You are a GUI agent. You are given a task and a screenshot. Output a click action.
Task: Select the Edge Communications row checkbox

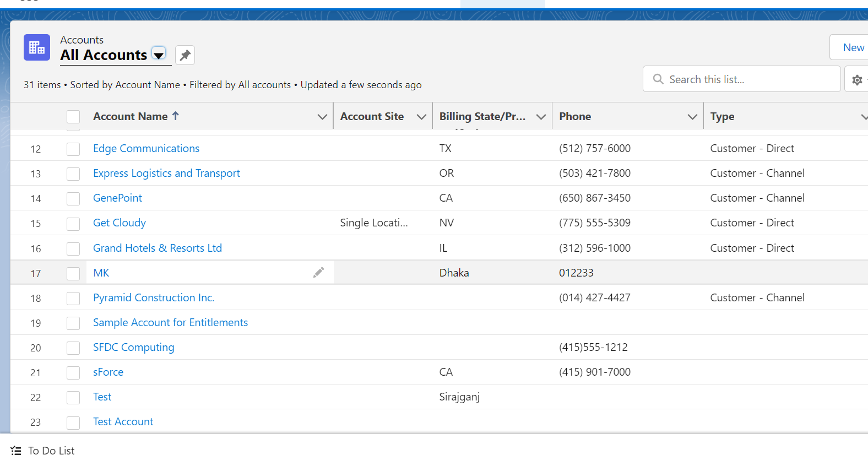pos(73,149)
